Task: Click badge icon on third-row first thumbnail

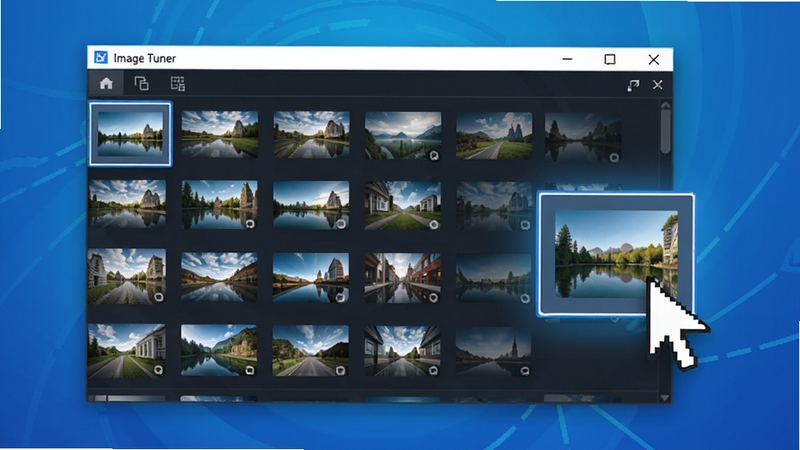Action: point(159,296)
